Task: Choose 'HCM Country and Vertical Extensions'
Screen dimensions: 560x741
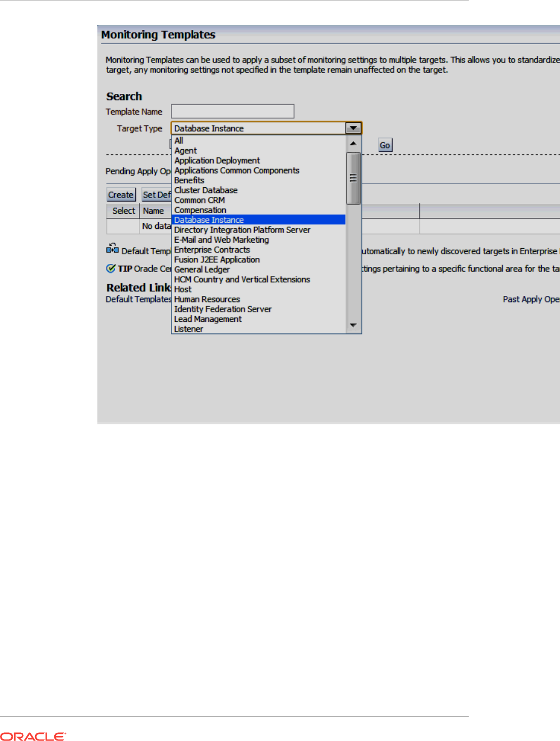Action: coord(259,279)
